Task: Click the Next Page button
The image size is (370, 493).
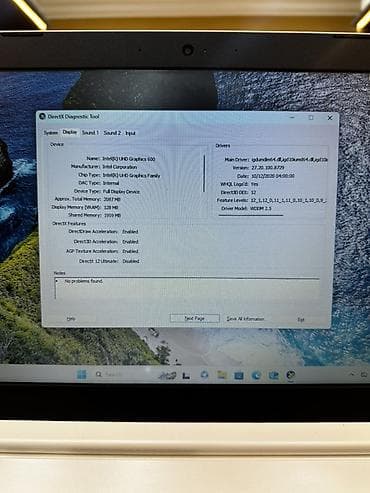Action: 195,318
